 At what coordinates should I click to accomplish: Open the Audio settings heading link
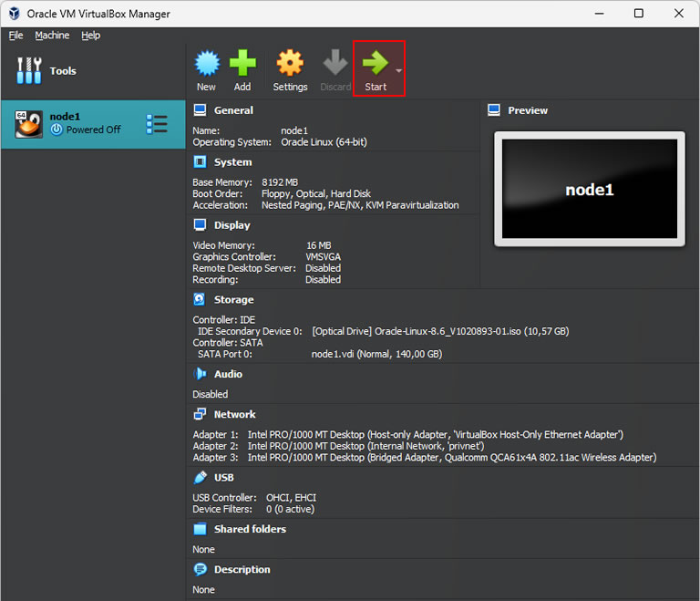point(228,374)
